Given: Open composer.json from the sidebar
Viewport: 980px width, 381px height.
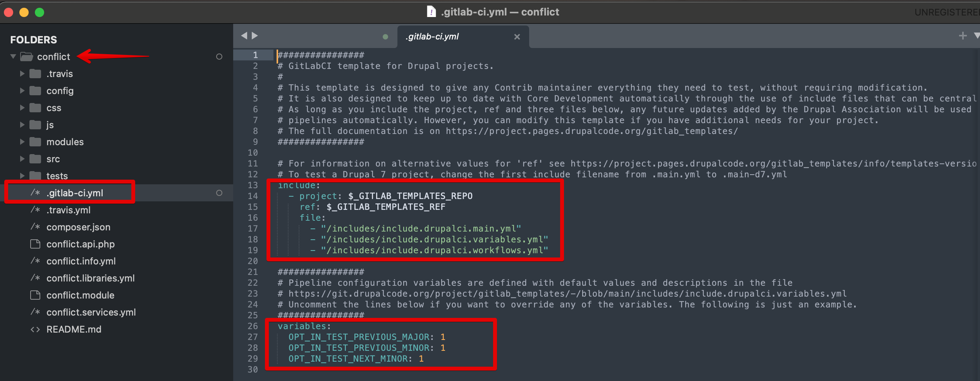Looking at the screenshot, I should coord(78,227).
